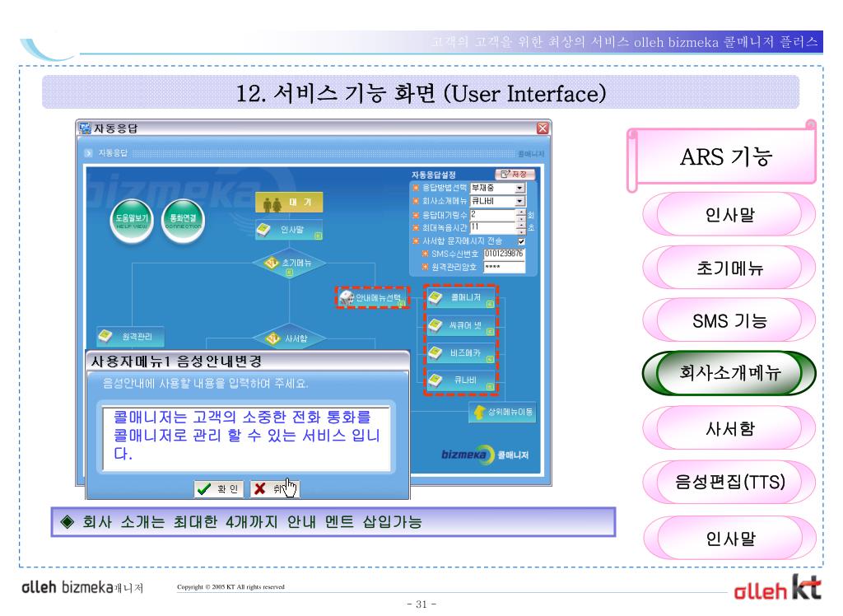The image size is (843, 616).
Task: Click the 자동응답설정 panel heading
Action: coord(433,175)
